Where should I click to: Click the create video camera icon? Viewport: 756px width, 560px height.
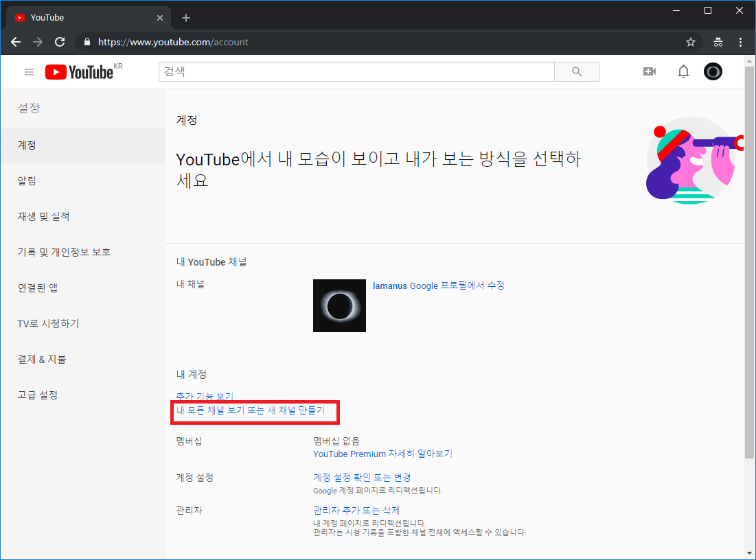[649, 71]
